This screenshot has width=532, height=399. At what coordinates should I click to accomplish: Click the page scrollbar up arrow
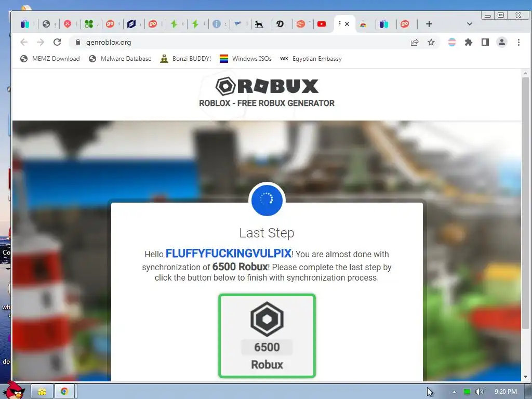tap(525, 73)
